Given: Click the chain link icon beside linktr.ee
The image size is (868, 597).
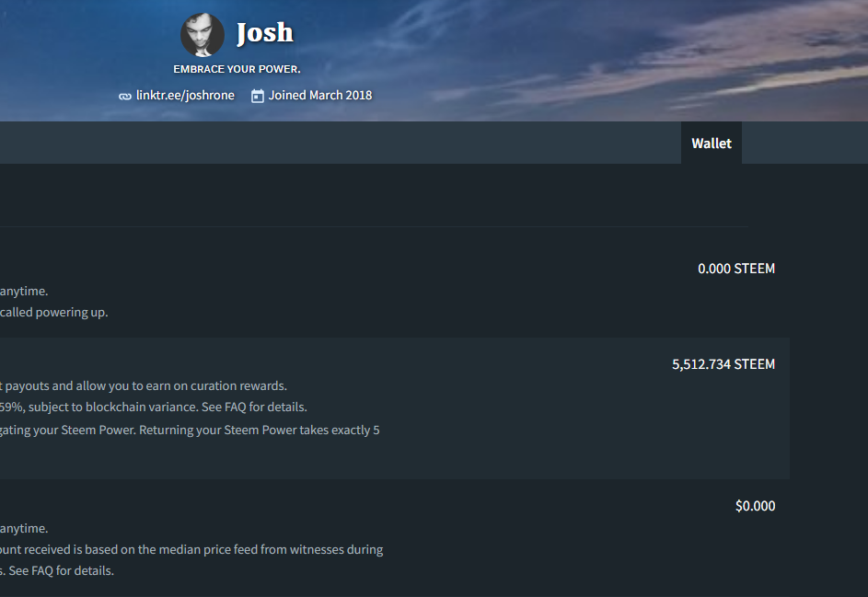Looking at the screenshot, I should (125, 97).
